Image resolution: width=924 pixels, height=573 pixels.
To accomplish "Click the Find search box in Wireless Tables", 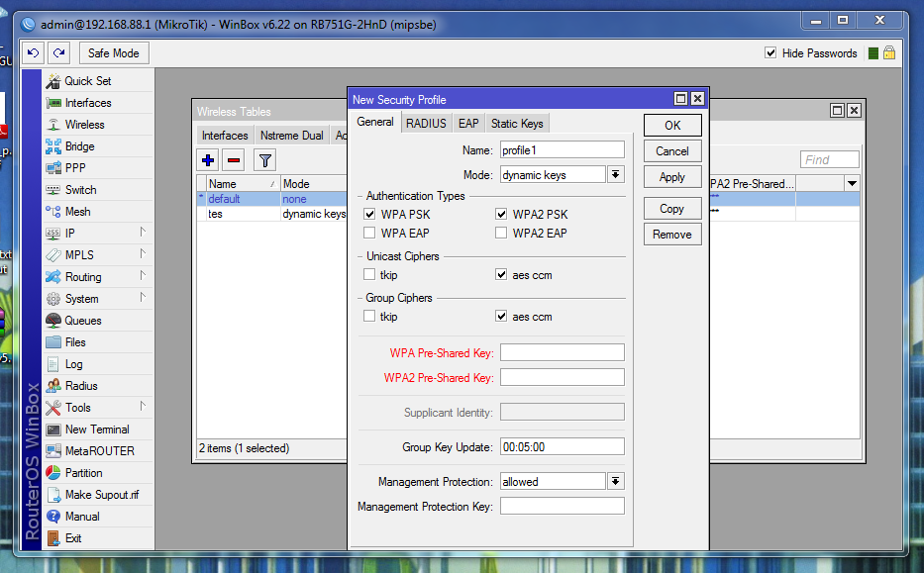I will (829, 159).
